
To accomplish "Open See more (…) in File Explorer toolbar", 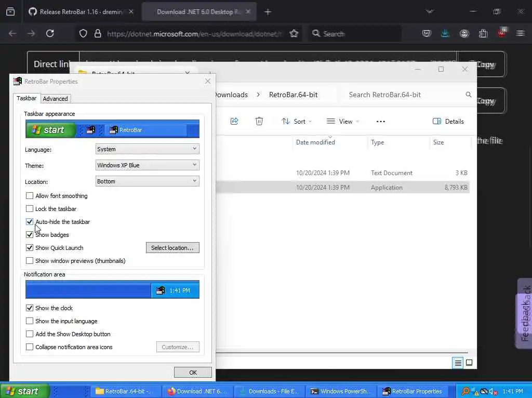I will click(x=381, y=122).
